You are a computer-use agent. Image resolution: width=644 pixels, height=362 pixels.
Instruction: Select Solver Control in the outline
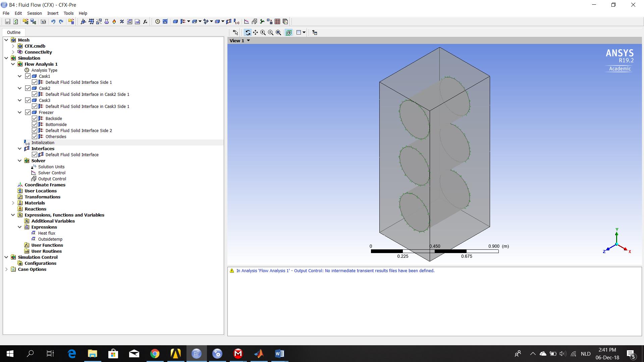coord(52,173)
